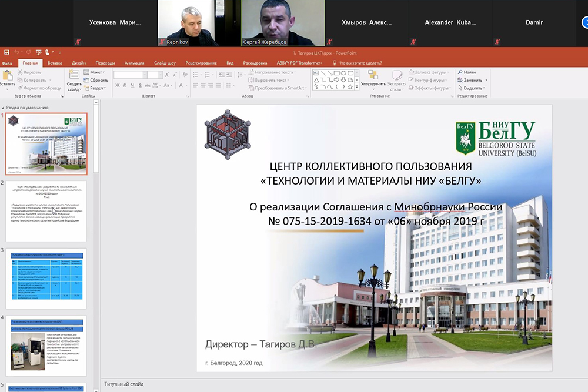
Task: Open the Section (Раздел) dropdown
Action: click(x=96, y=88)
